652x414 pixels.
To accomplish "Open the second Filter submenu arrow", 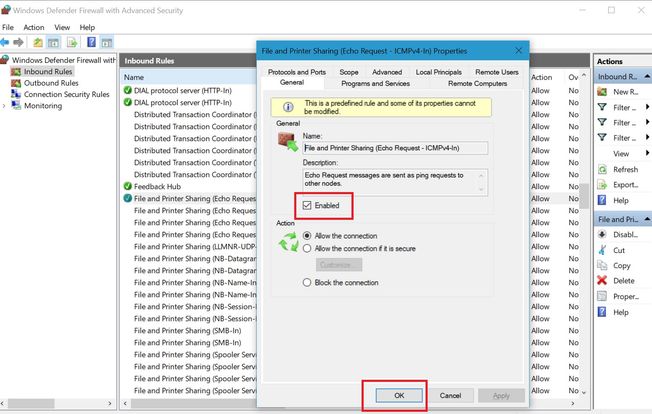I will (x=647, y=122).
